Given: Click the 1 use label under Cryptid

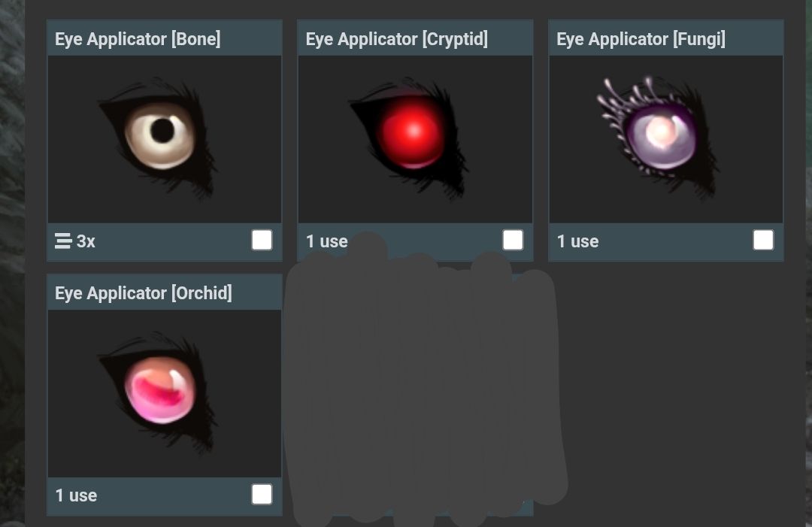Looking at the screenshot, I should tap(327, 241).
